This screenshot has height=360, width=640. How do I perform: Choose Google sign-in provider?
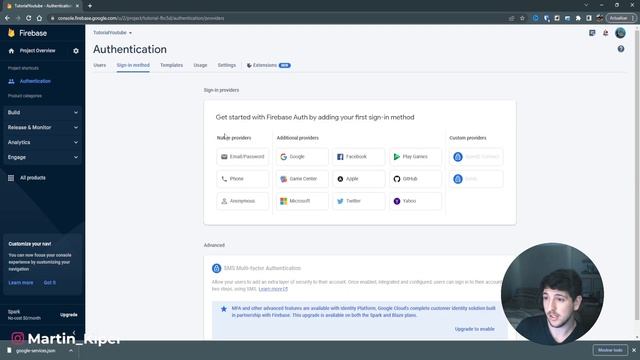tap(302, 157)
